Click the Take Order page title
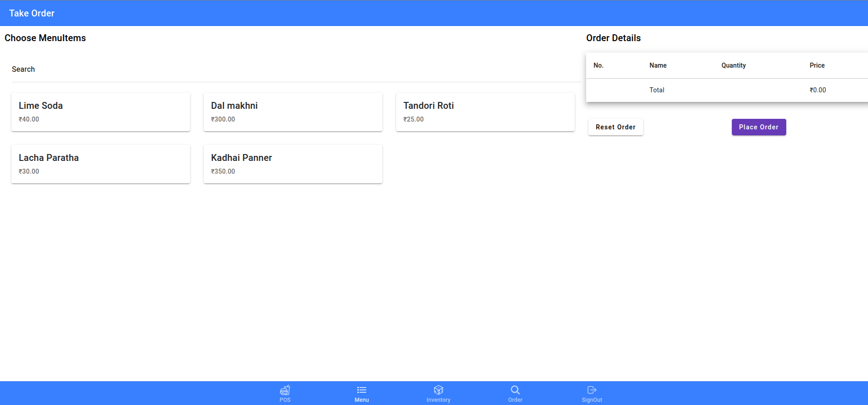 (x=32, y=13)
